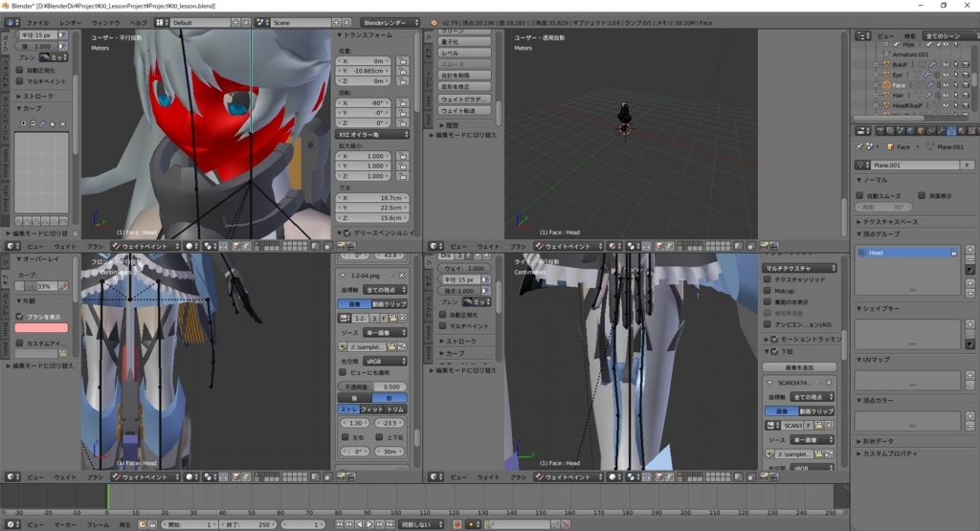Click the viewport shading sphere icon in top-left viewport header

pyautogui.click(x=190, y=246)
